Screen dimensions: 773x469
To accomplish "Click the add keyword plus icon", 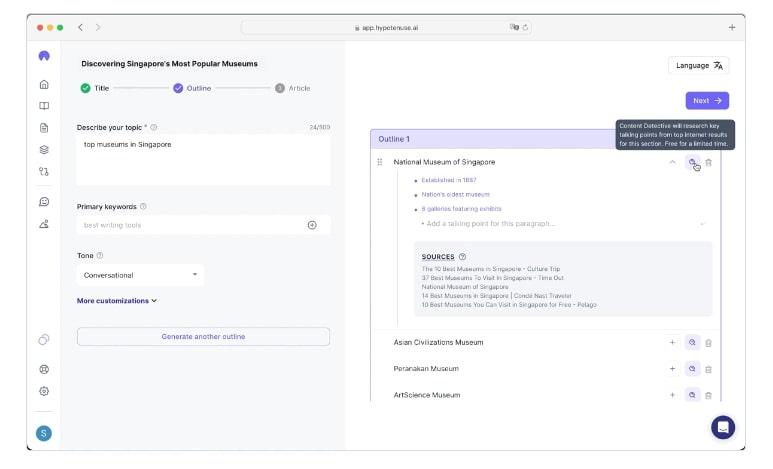I will click(x=312, y=225).
